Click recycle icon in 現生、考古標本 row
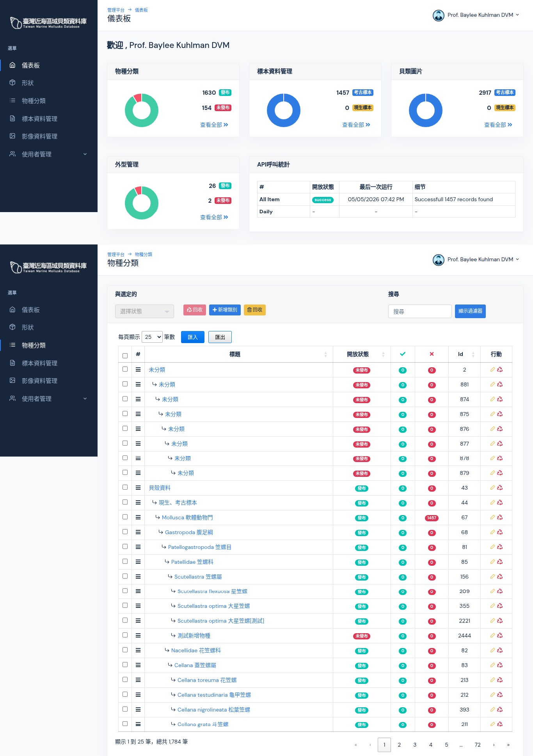The image size is (533, 756). [500, 503]
